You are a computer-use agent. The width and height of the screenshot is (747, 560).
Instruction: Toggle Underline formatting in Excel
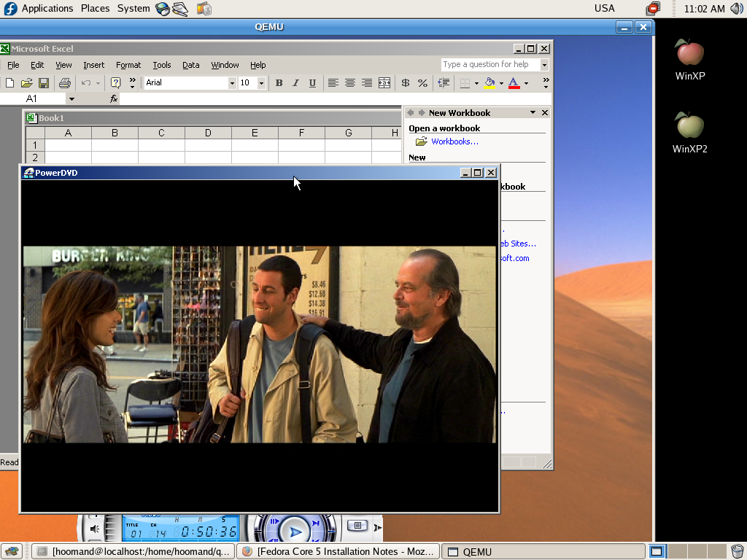312,83
